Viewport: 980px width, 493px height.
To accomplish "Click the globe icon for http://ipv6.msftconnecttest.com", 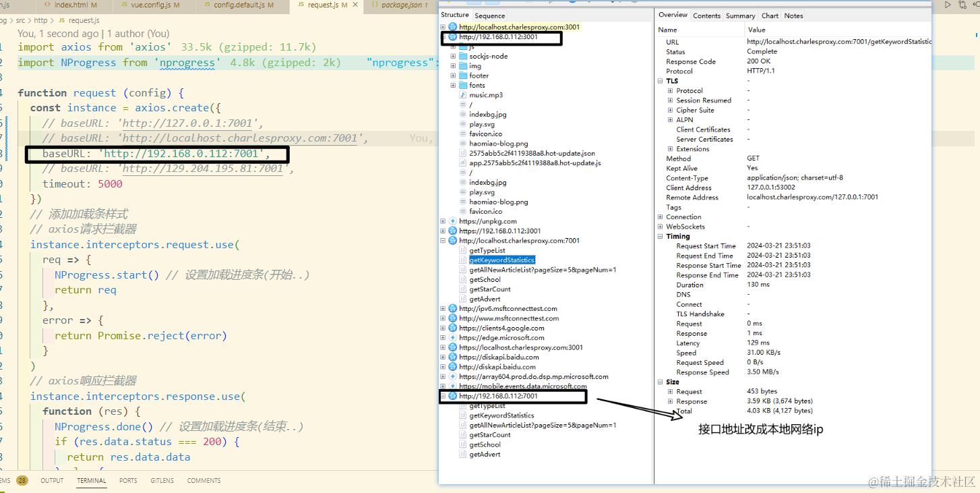I will (x=452, y=309).
